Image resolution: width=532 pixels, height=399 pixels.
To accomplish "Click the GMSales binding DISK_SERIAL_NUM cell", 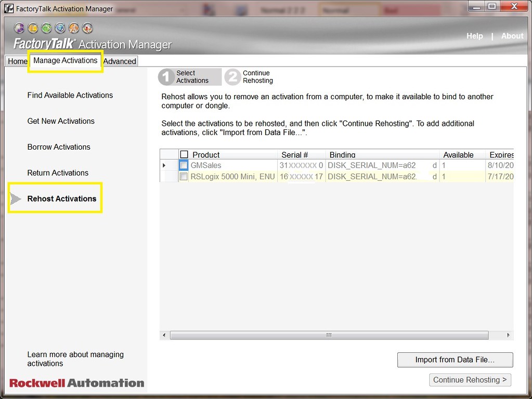I will (x=382, y=165).
